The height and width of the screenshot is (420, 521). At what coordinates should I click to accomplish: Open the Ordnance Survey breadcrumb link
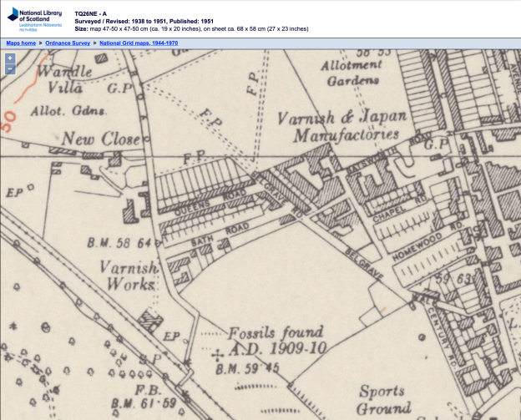coord(68,42)
